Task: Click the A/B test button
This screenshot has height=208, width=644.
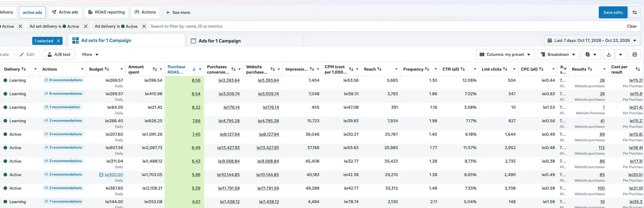Action: [59, 54]
